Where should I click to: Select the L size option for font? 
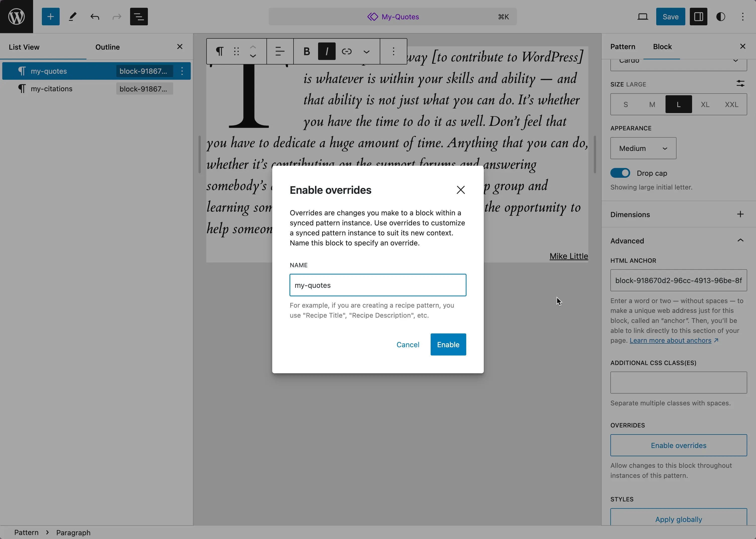pyautogui.click(x=678, y=105)
